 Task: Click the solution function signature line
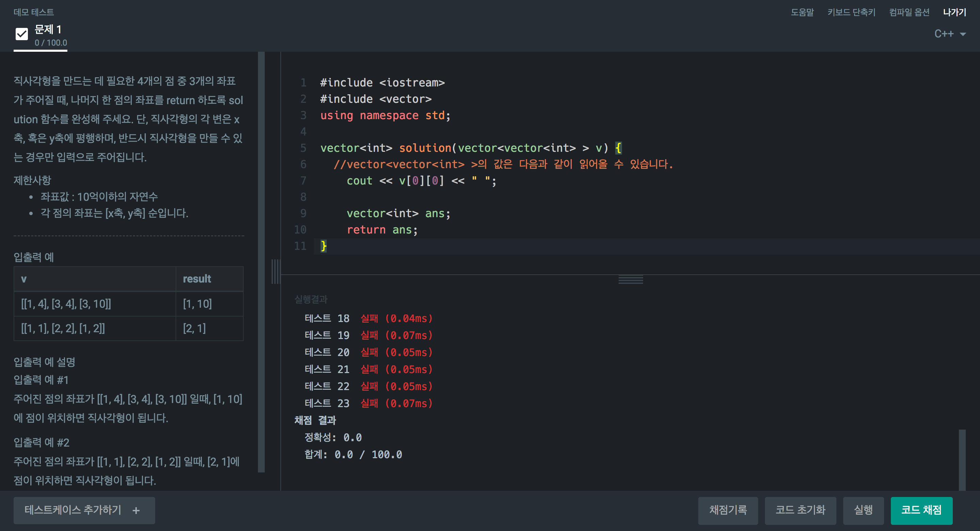coord(471,148)
